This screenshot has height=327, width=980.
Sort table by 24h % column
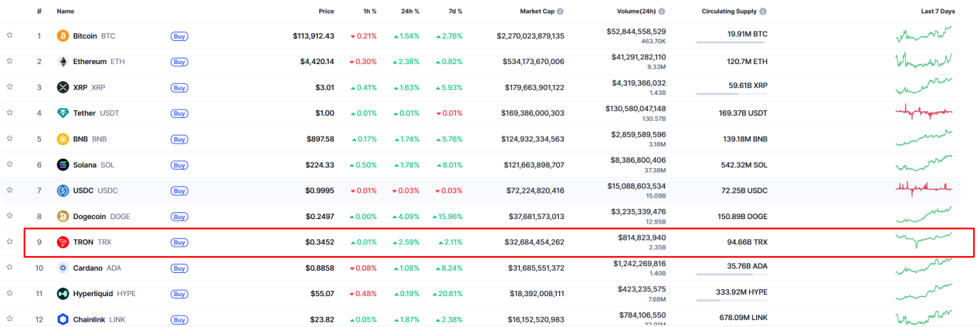tap(409, 12)
